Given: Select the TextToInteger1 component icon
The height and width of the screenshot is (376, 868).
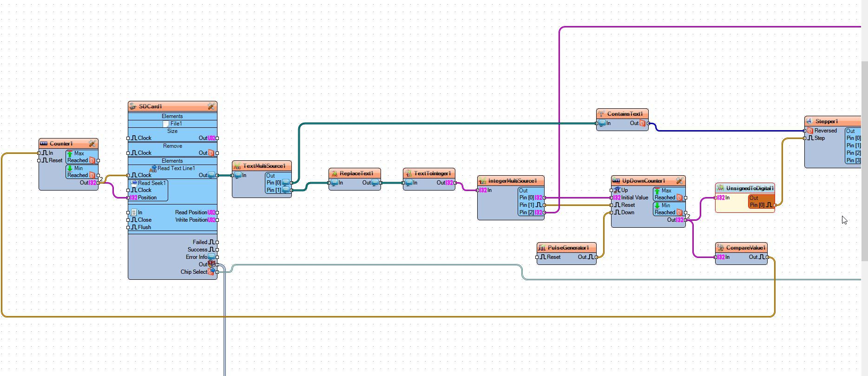Looking at the screenshot, I should [x=408, y=173].
